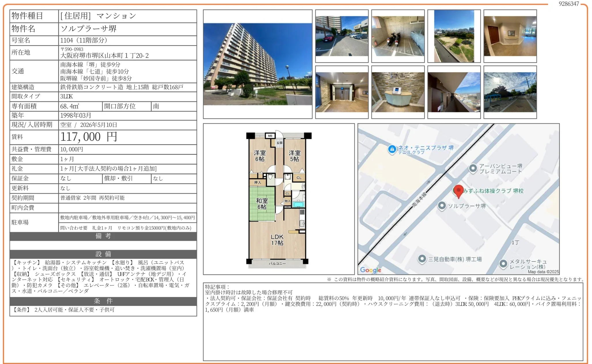This screenshot has width=592, height=364.
Task: Open the motorbike parking photo thumbnail
Action: pyautogui.click(x=398, y=36)
